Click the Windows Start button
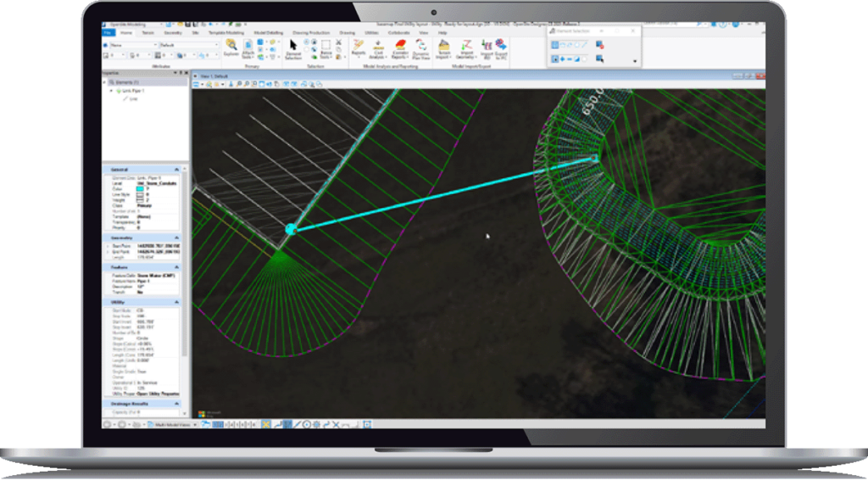 tap(203, 414)
